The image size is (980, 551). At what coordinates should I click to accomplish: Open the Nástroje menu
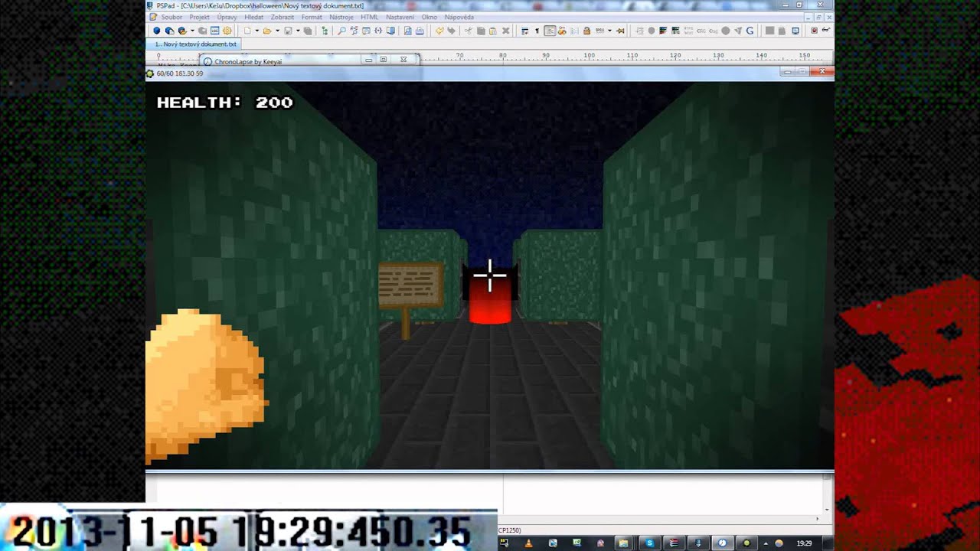point(341,17)
